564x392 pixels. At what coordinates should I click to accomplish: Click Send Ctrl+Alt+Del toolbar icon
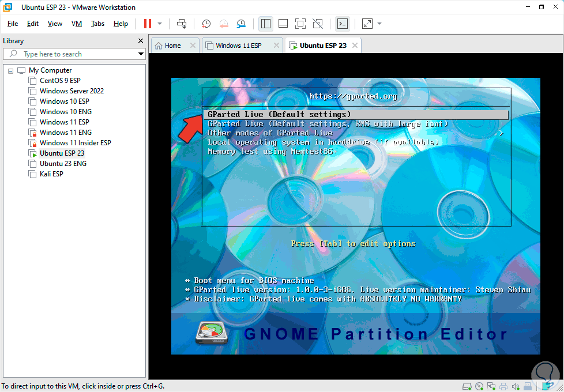(x=182, y=24)
